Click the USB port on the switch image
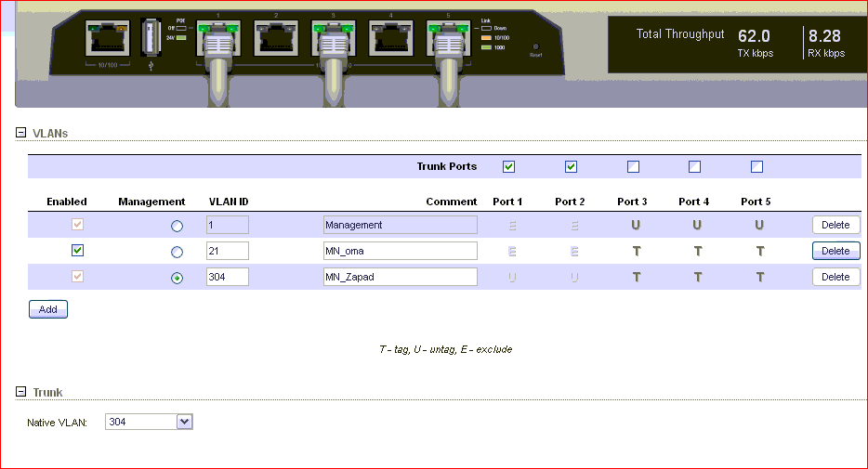This screenshot has width=868, height=469. 150,38
